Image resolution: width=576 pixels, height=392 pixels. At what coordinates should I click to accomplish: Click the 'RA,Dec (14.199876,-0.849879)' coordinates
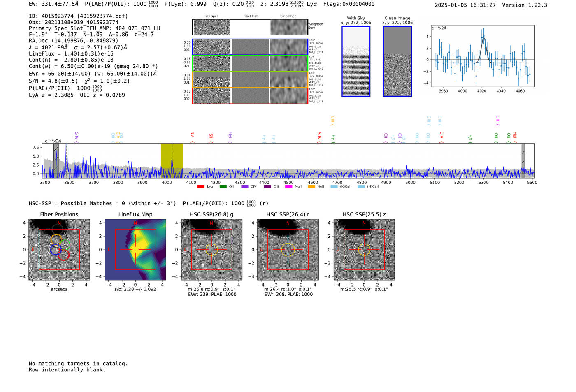74,41
